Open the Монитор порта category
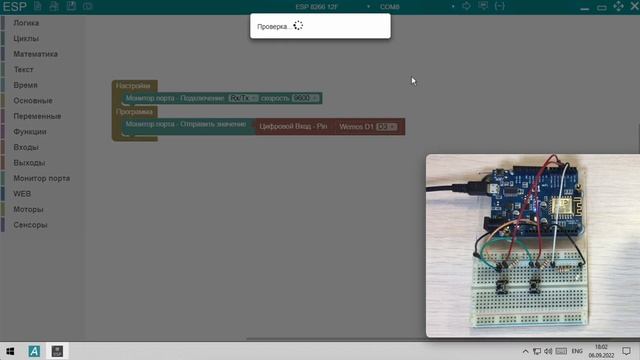Image resolution: width=640 pixels, height=360 pixels. coord(41,178)
